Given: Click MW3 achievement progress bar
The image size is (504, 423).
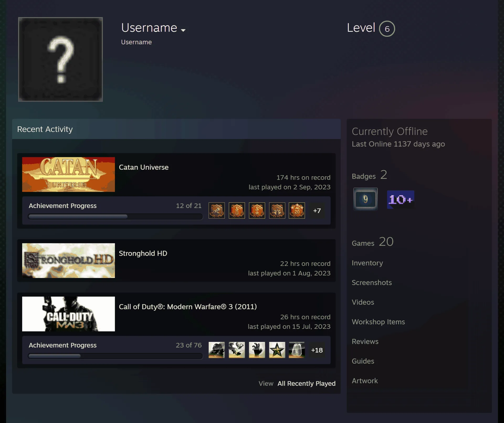Looking at the screenshot, I should click(115, 356).
